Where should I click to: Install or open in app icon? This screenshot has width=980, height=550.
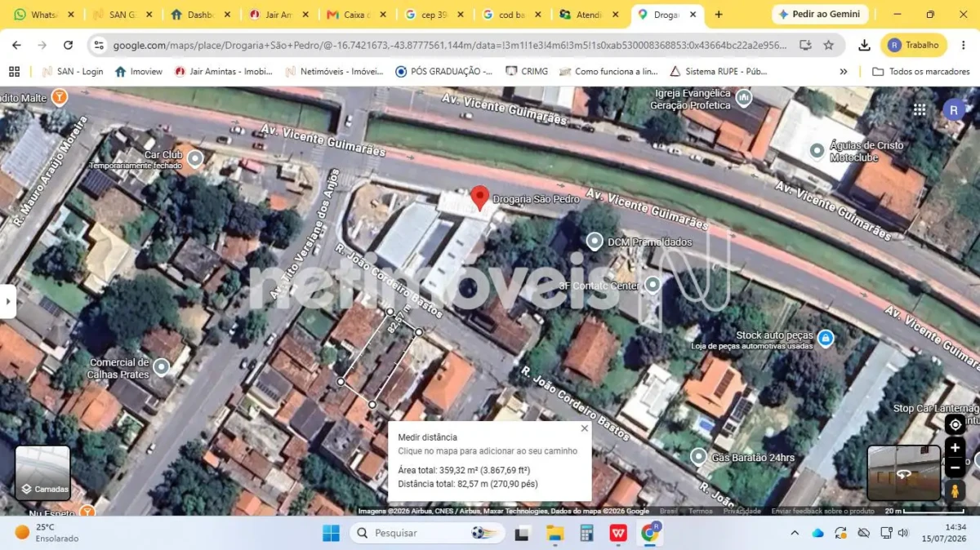point(805,46)
